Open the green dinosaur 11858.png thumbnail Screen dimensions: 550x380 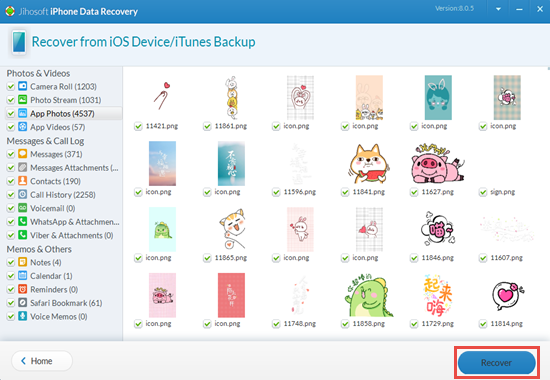tap(369, 295)
